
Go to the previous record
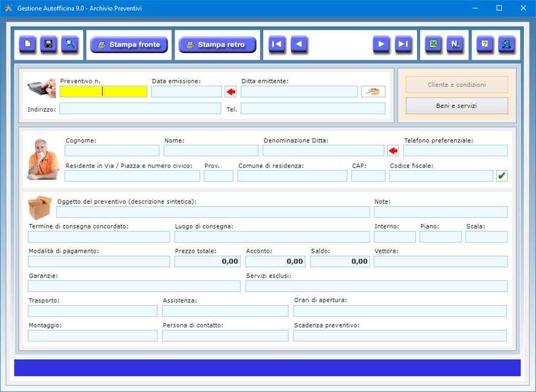point(299,44)
